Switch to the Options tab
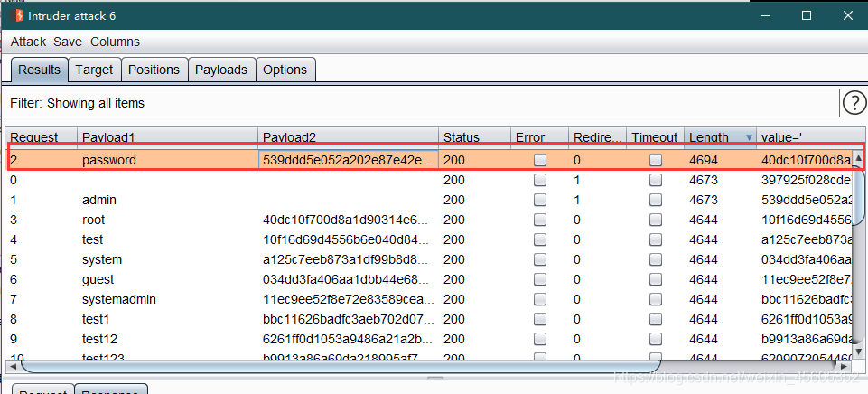This screenshot has width=868, height=394. click(x=285, y=70)
